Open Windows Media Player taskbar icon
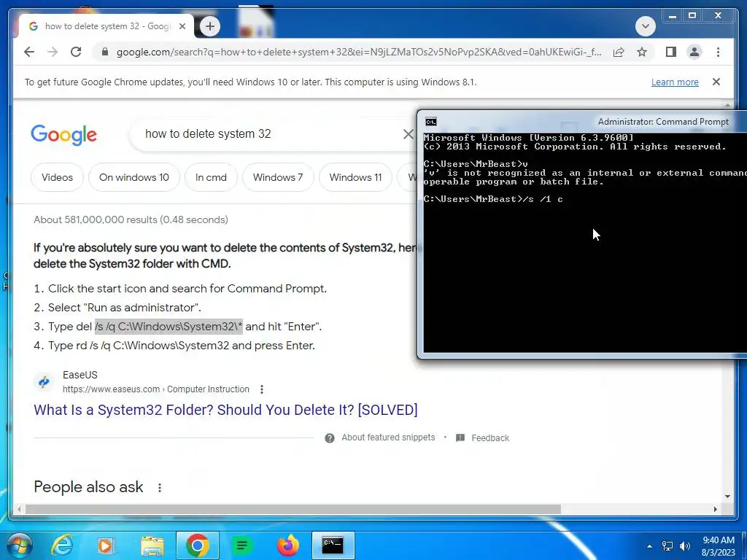 (105, 545)
